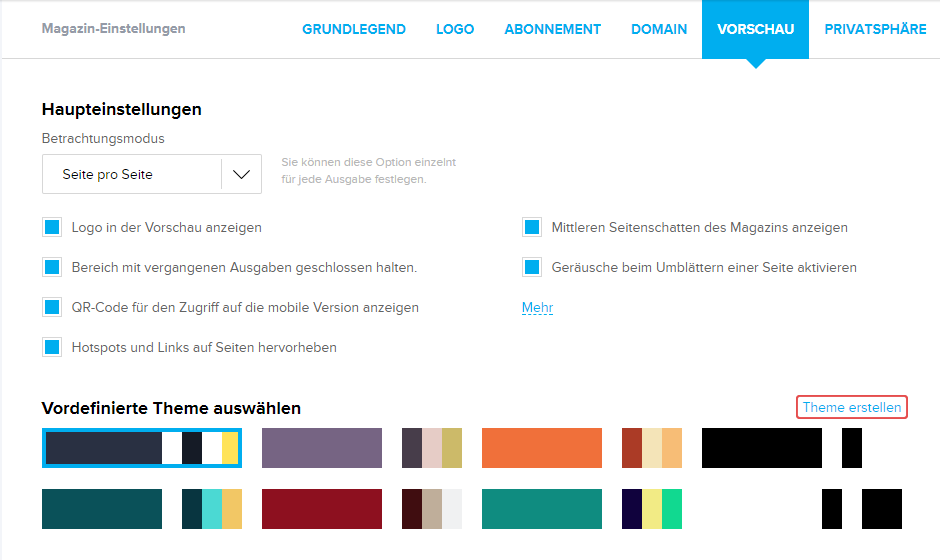Toggle 'Logo in der Vorschau anzeigen' checkbox
Viewport: 940px width, 560px height.
pyautogui.click(x=52, y=228)
